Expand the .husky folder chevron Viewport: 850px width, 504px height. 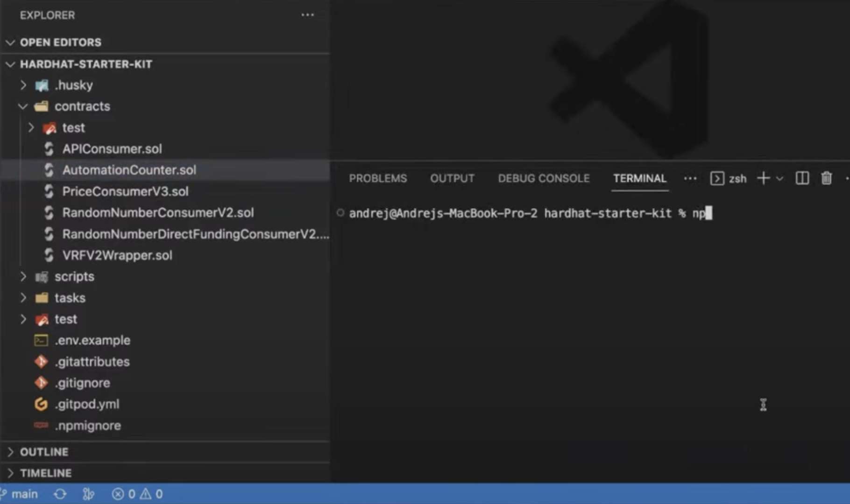coord(23,85)
